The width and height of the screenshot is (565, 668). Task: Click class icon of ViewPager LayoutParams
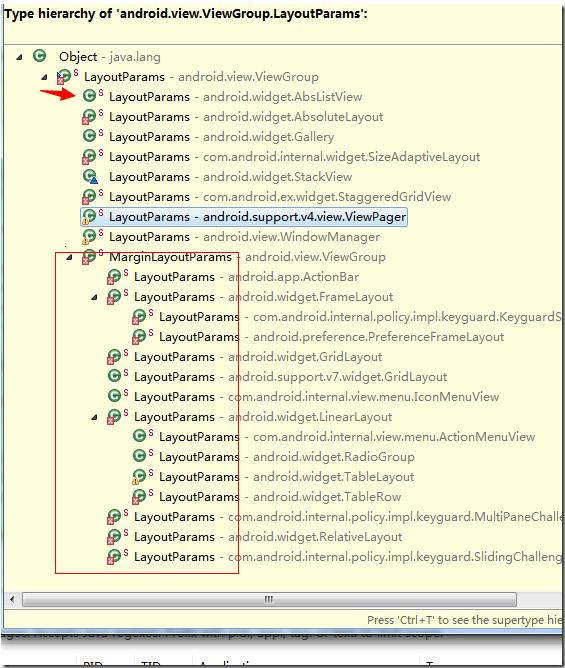tap(89, 216)
